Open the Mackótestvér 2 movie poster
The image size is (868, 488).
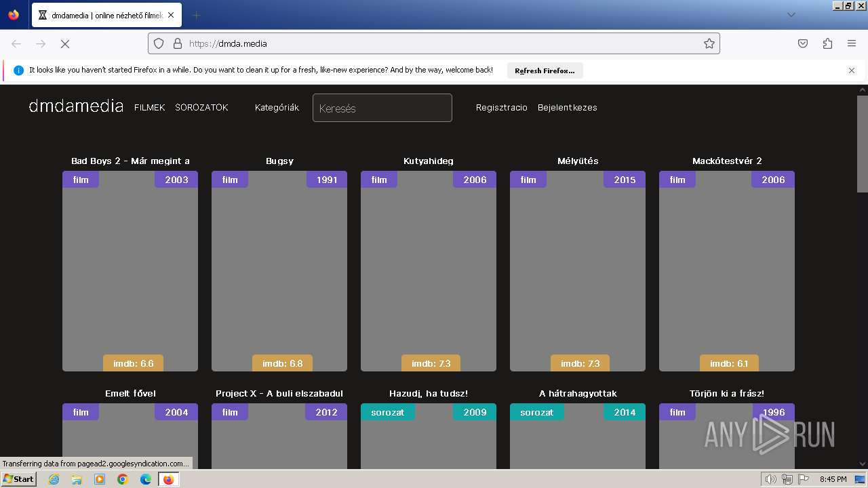coord(727,271)
